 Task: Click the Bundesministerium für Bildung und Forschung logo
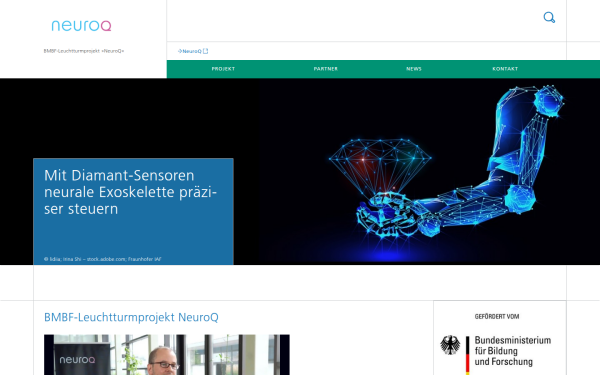(496, 354)
